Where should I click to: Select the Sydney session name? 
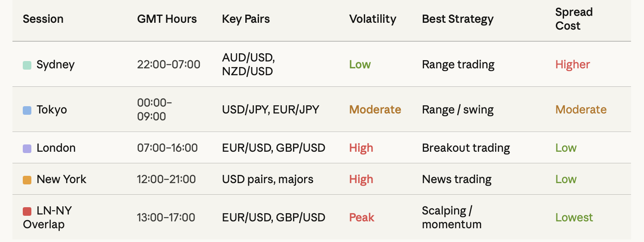55,64
